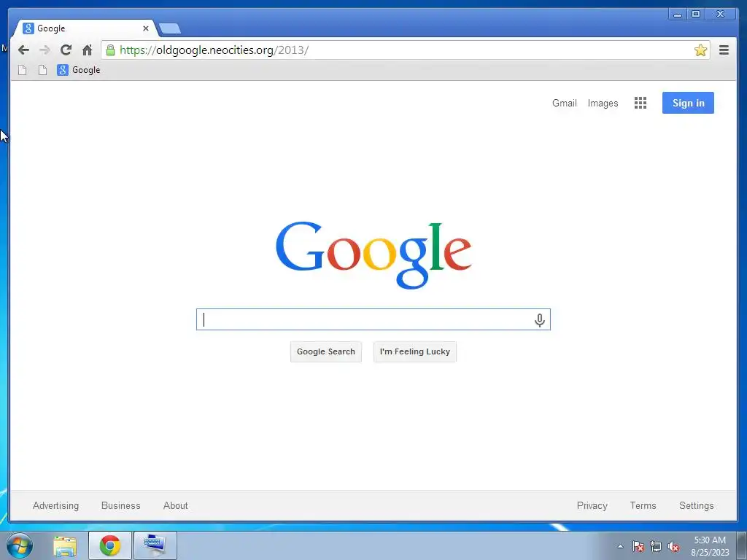Open the Terms footer link
747x560 pixels.
[643, 506]
